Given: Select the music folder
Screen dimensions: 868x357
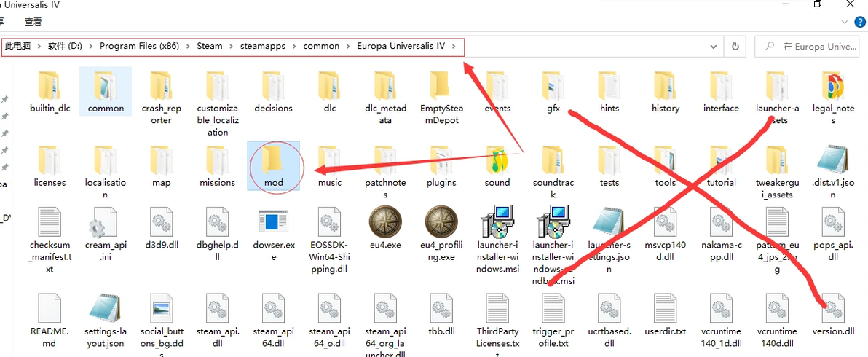Looking at the screenshot, I should click(x=329, y=166).
